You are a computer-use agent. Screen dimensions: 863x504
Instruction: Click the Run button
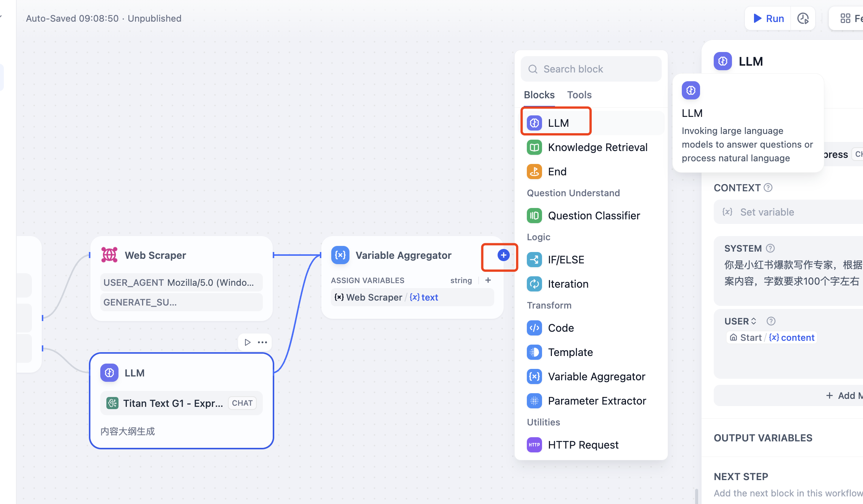[x=768, y=18]
